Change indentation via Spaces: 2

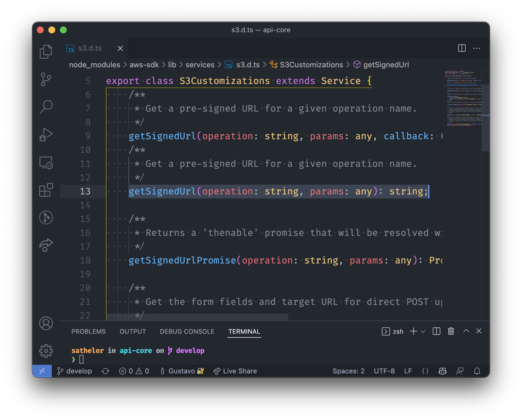(x=348, y=371)
